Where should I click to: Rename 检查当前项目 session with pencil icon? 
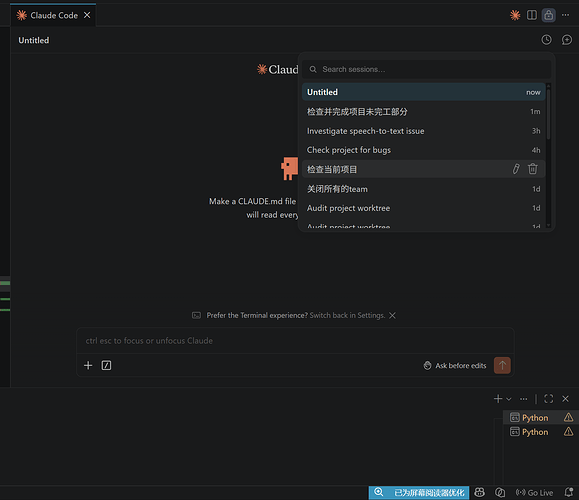pos(516,169)
